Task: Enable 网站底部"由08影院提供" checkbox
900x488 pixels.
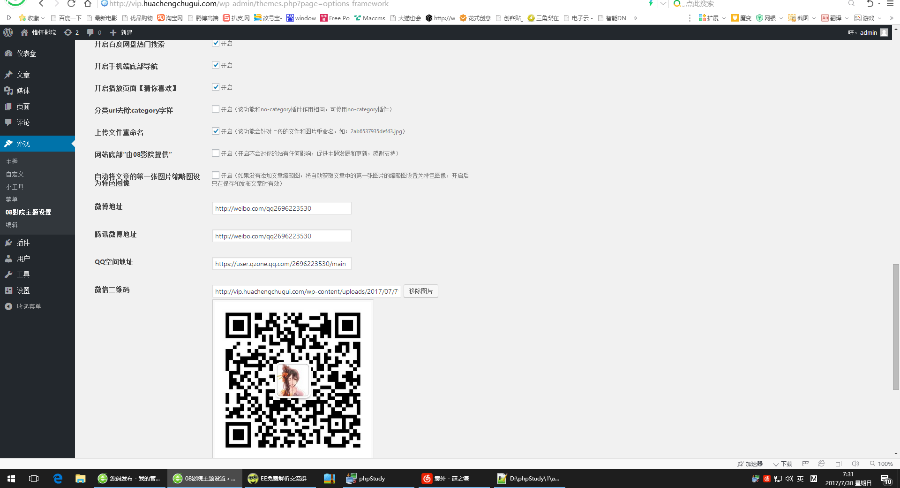Action: (x=216, y=153)
